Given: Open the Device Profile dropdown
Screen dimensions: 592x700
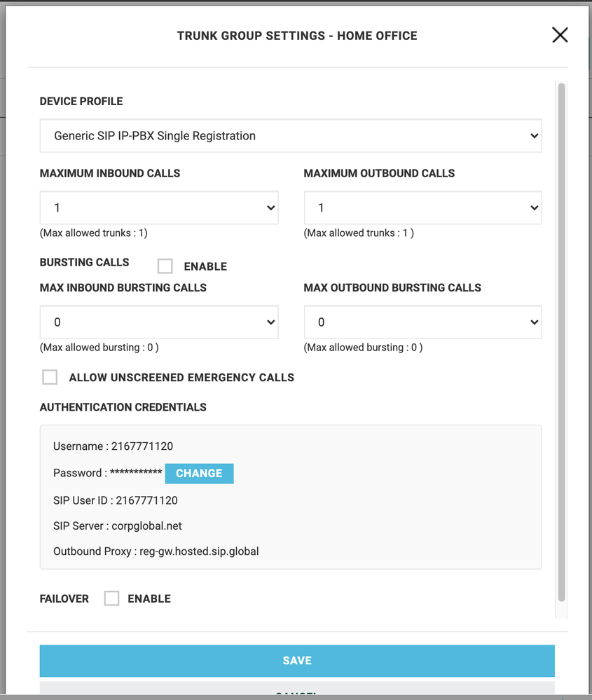Looking at the screenshot, I should pos(290,136).
